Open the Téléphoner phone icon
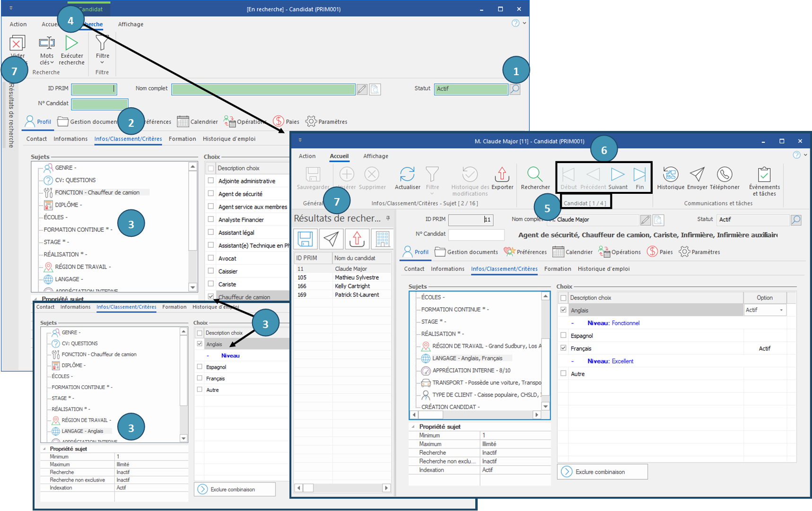 [724, 175]
